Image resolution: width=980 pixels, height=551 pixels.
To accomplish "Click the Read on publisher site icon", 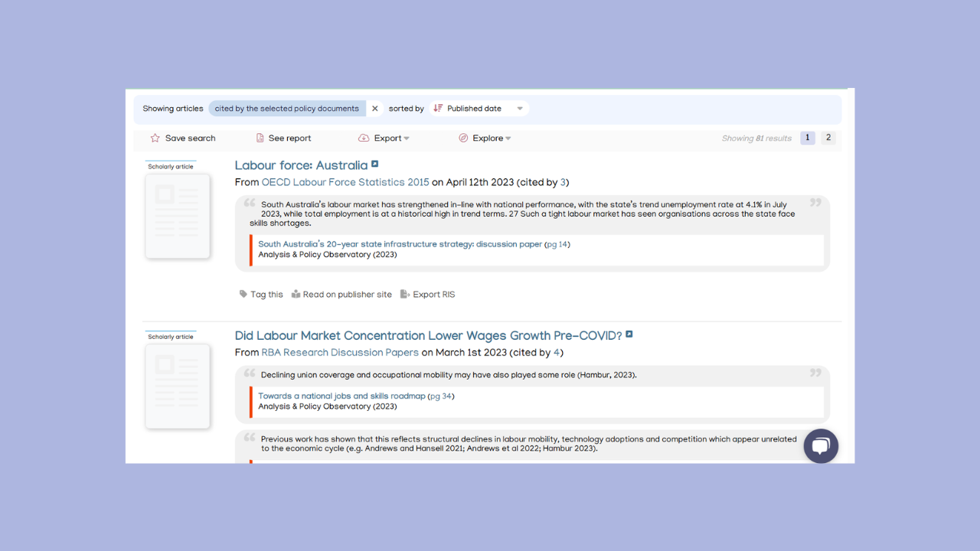I will pyautogui.click(x=296, y=295).
